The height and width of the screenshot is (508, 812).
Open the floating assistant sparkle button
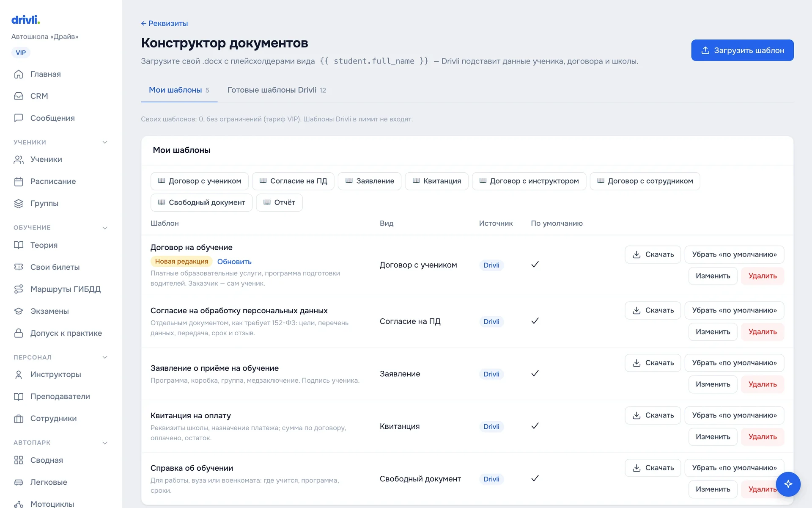[788, 484]
